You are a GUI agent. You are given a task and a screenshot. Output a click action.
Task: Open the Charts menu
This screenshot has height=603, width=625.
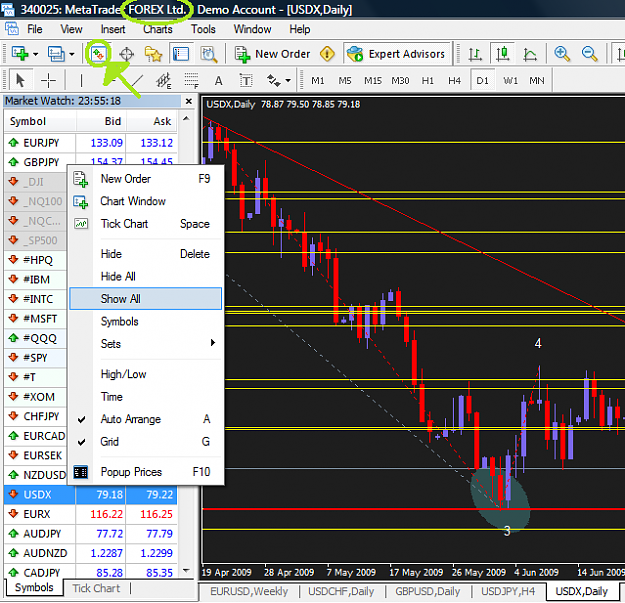point(158,29)
